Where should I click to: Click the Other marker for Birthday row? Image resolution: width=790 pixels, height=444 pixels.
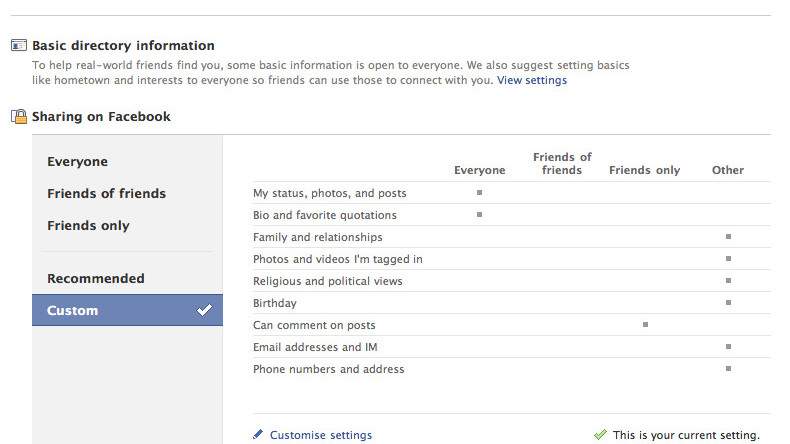coord(728,302)
